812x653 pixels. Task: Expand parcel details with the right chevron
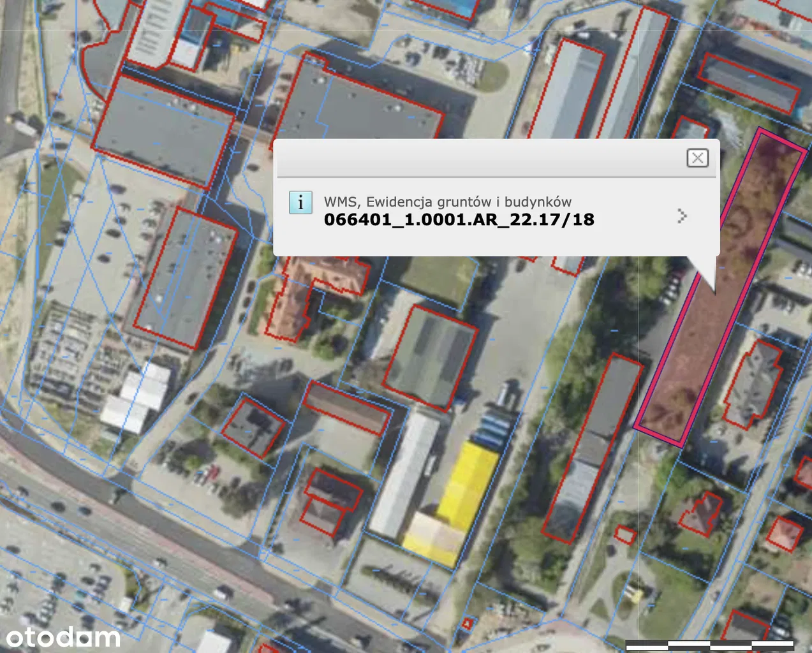[682, 216]
